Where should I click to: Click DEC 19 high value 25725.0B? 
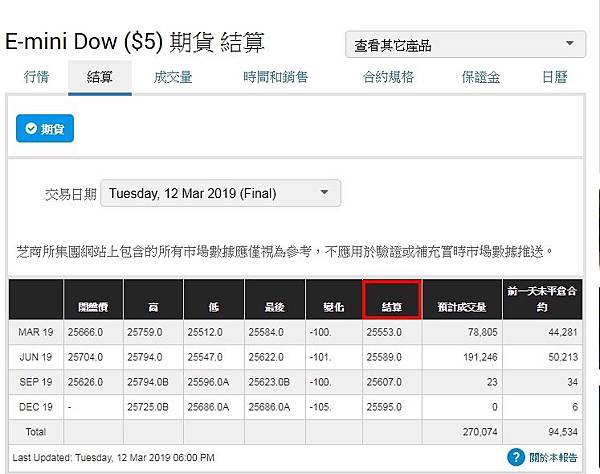[x=148, y=407]
